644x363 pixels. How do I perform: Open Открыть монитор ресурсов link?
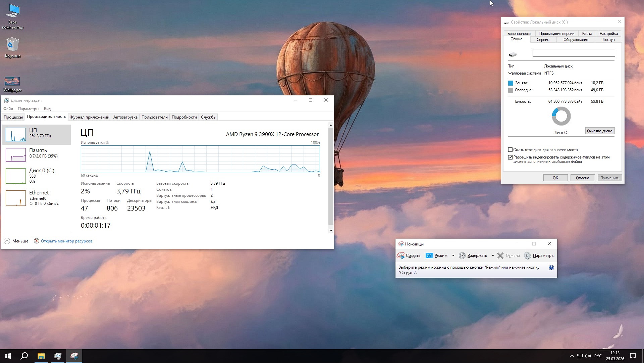(66, 241)
